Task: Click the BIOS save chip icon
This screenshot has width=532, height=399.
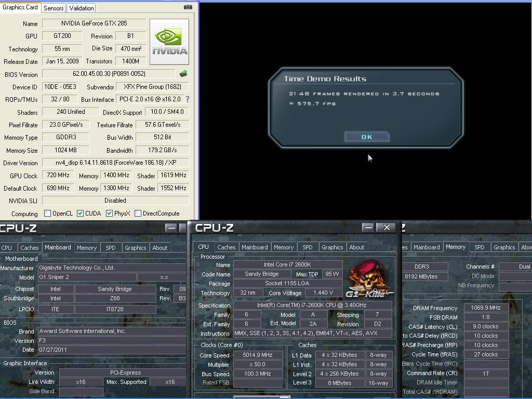Action: (x=183, y=73)
